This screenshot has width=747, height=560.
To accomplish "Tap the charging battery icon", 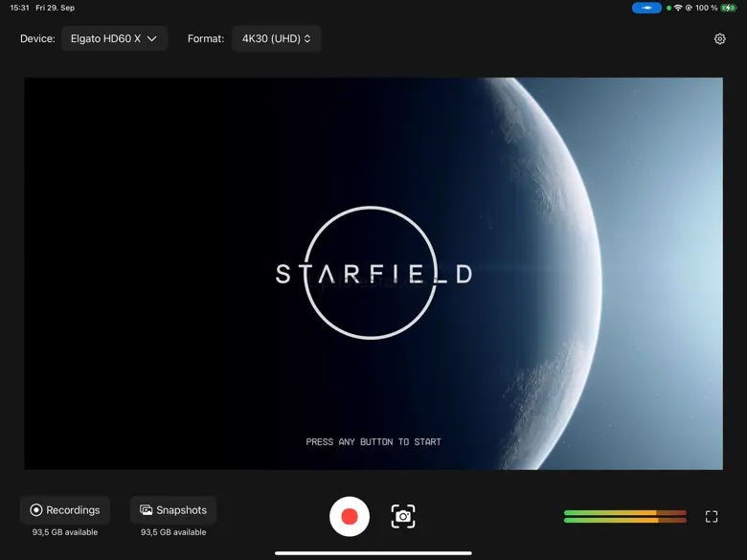I will (x=731, y=8).
